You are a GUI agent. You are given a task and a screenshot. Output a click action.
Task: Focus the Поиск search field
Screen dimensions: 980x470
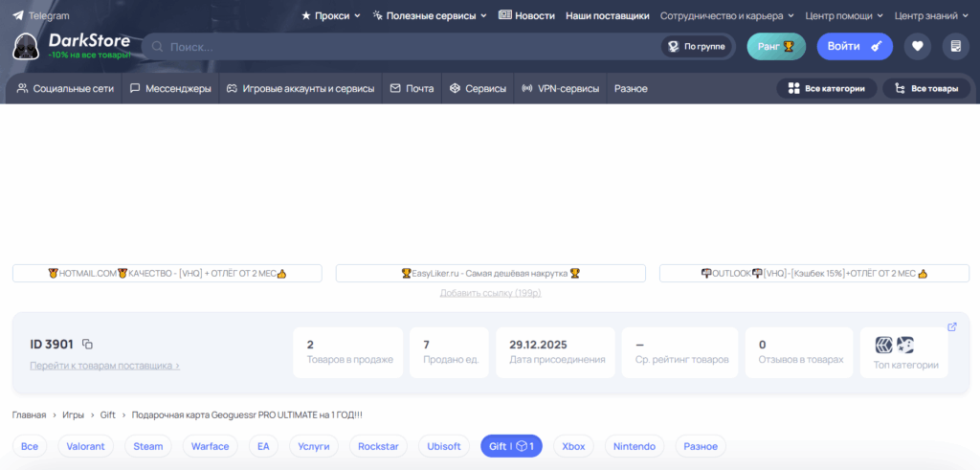pos(400,47)
